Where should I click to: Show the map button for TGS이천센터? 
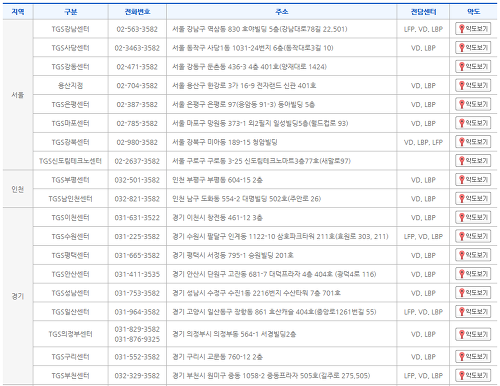473,217
